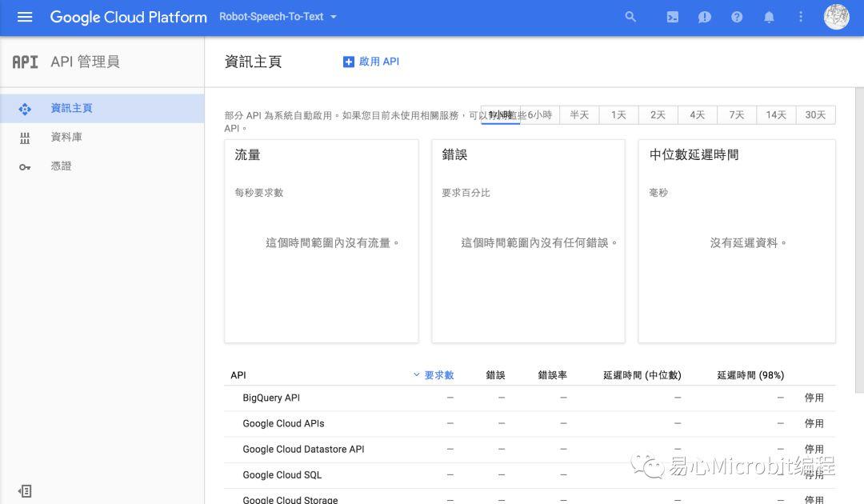Click 延遲時間 (中位數) column header
This screenshot has height=504, width=864.
tap(642, 375)
